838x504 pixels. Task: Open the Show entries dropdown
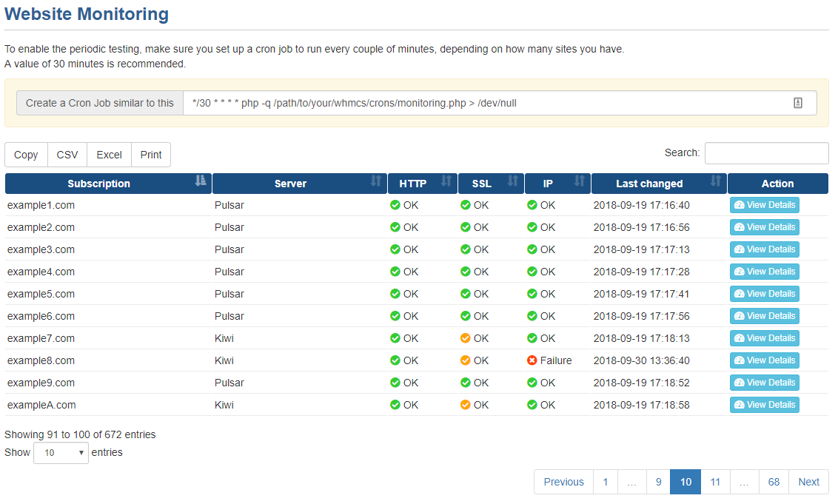[61, 452]
